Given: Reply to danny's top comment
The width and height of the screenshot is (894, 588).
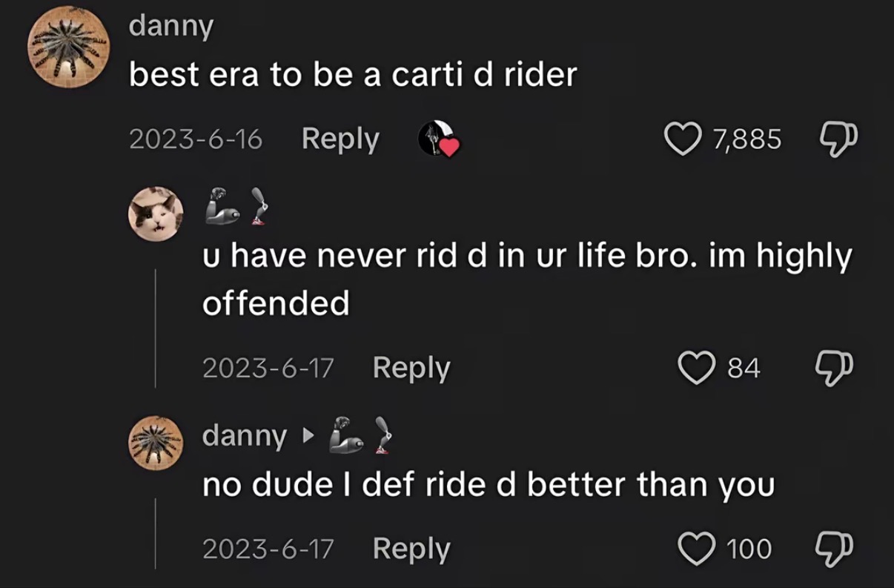Looking at the screenshot, I should click(340, 139).
